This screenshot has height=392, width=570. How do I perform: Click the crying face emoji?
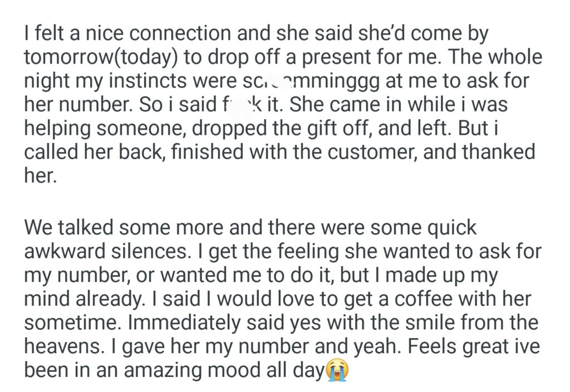point(338,370)
